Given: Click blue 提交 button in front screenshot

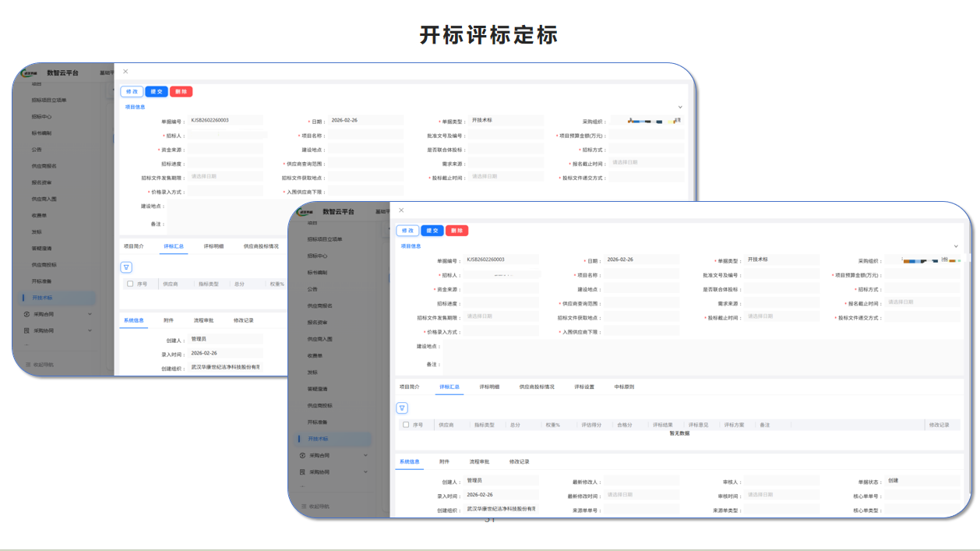Looking at the screenshot, I should pos(432,231).
